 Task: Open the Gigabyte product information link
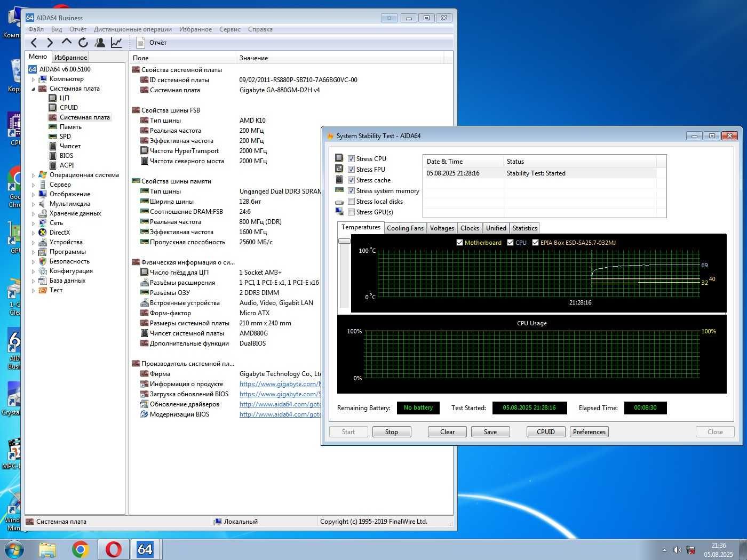click(x=279, y=384)
